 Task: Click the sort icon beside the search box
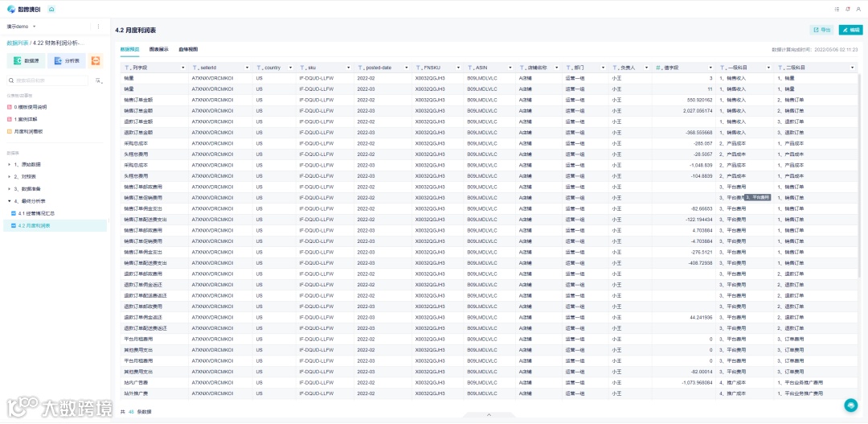99,80
